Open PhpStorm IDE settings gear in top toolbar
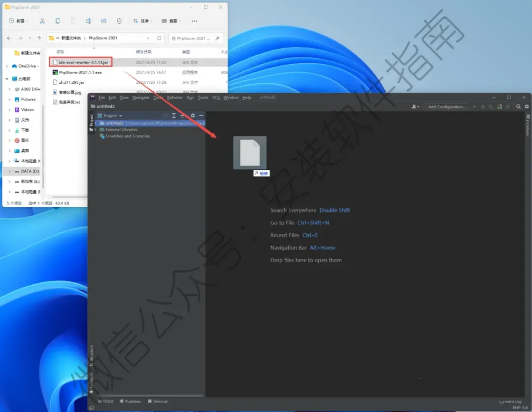 pyautogui.click(x=527, y=106)
